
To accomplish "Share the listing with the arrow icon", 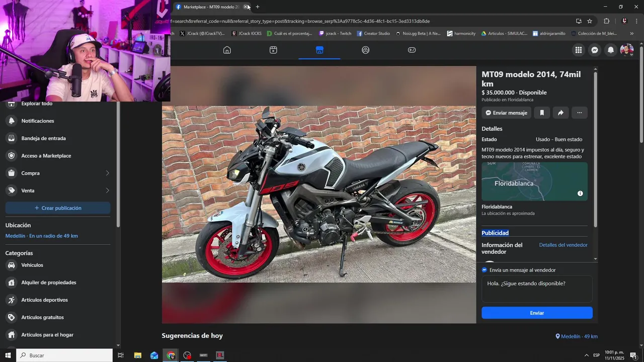I will (x=560, y=113).
